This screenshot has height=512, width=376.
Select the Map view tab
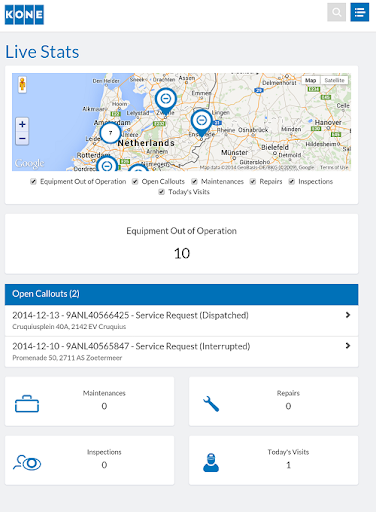[311, 80]
